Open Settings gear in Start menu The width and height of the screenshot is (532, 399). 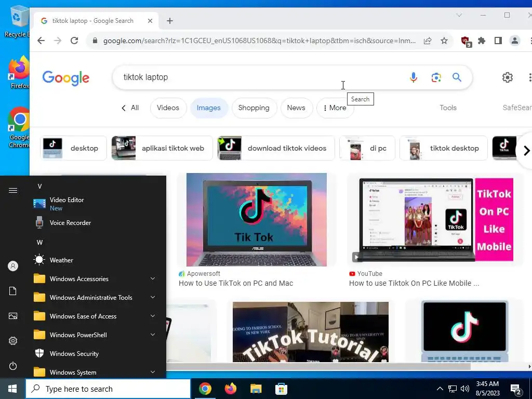(13, 341)
